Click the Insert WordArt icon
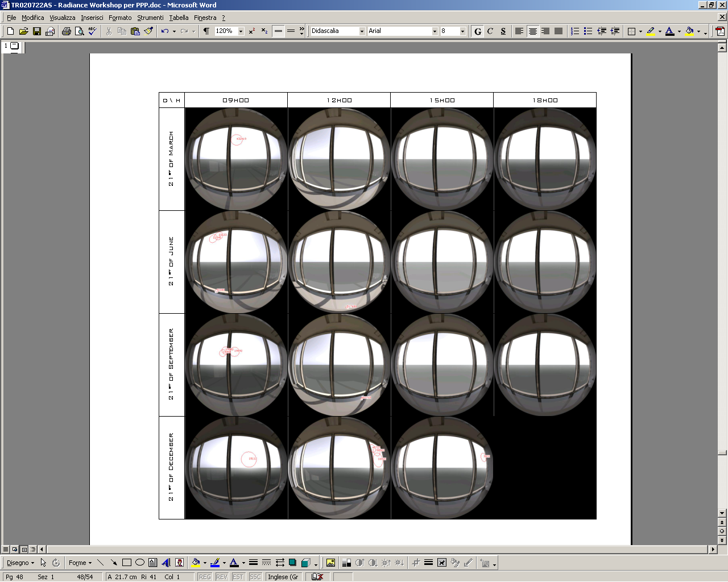 (166, 563)
